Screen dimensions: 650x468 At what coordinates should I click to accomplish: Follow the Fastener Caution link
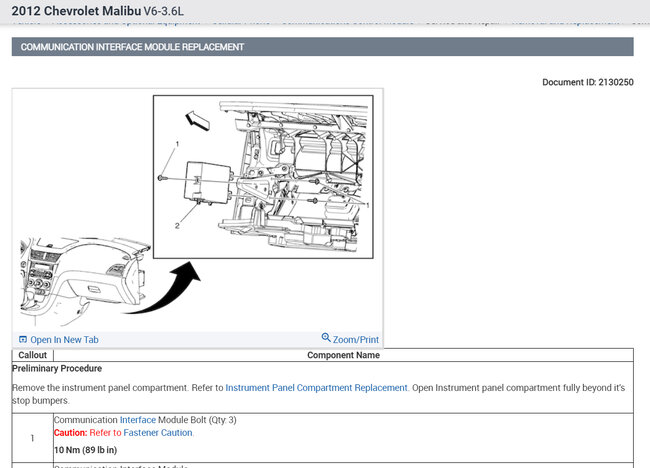pos(158,432)
